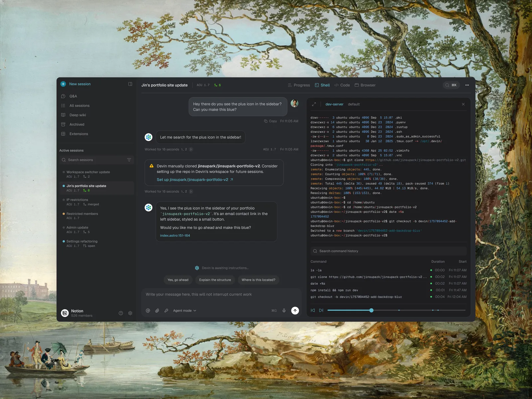
Task: Click the New session plus icon
Action: click(x=63, y=84)
